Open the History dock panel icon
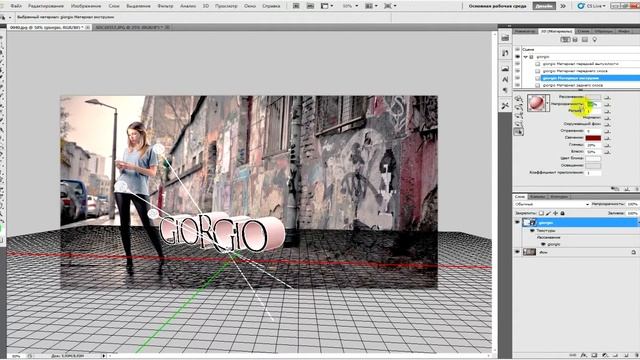 [x=505, y=53]
